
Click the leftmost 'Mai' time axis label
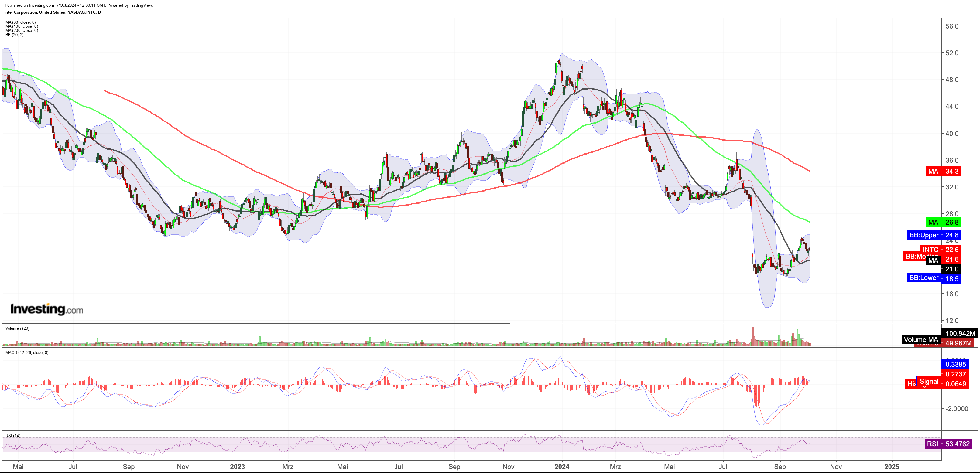coord(18,467)
